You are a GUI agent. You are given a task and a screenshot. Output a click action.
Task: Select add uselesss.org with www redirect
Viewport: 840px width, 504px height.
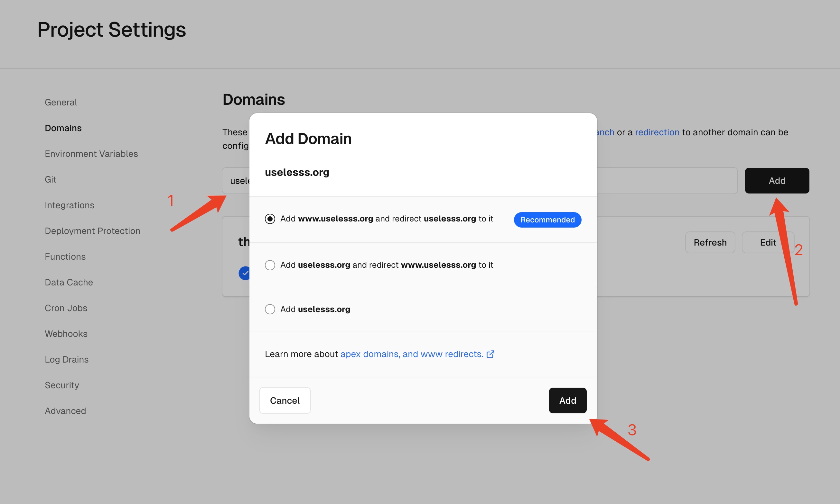(270, 264)
